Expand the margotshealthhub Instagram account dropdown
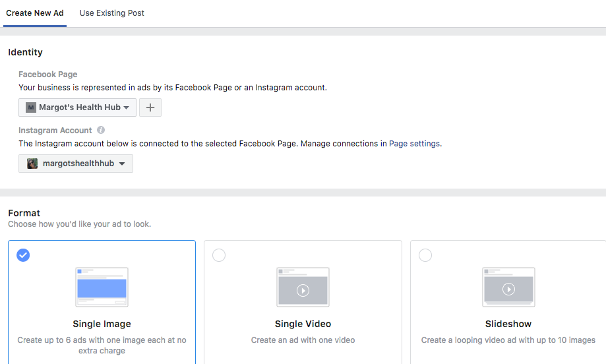 tap(76, 164)
